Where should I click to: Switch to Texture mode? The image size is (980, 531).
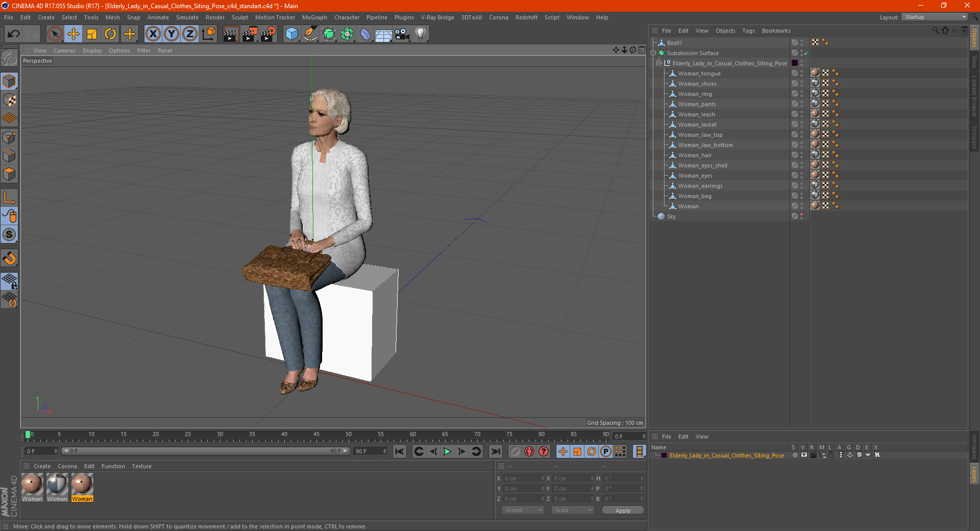click(9, 100)
